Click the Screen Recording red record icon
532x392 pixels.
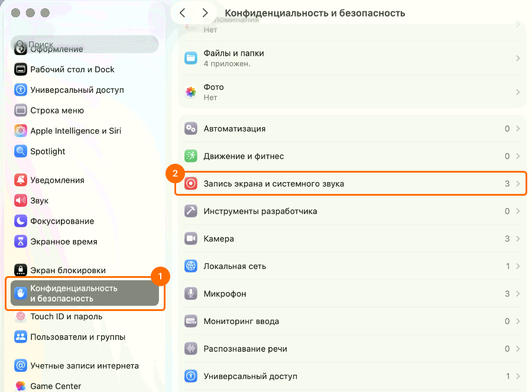coord(191,184)
